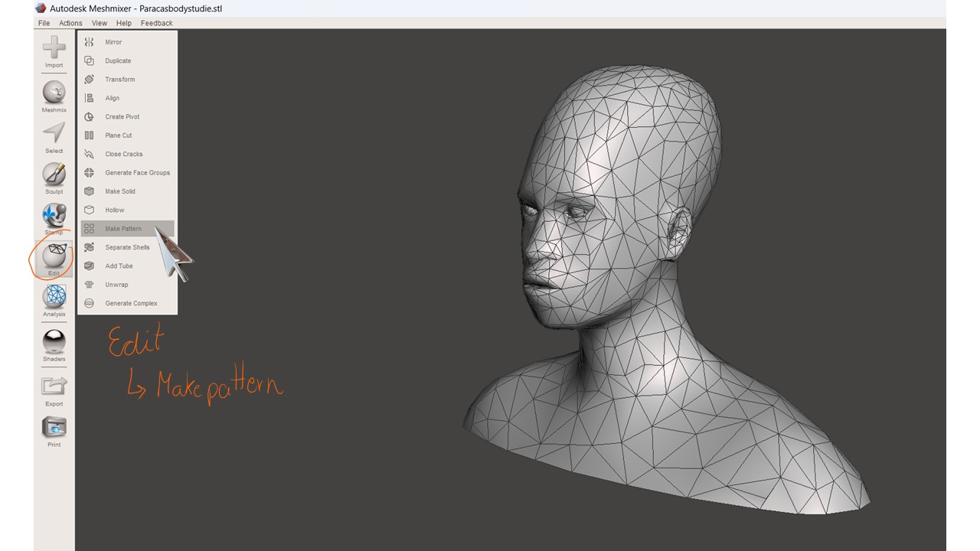Activate the Select tool
The width and height of the screenshot is (980, 551).
(54, 133)
